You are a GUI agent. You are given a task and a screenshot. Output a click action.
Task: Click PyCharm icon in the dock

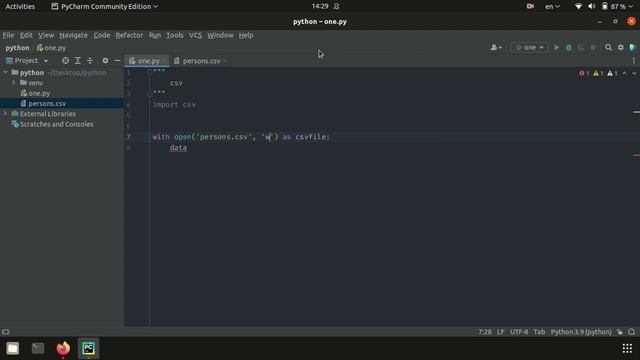[x=88, y=348]
